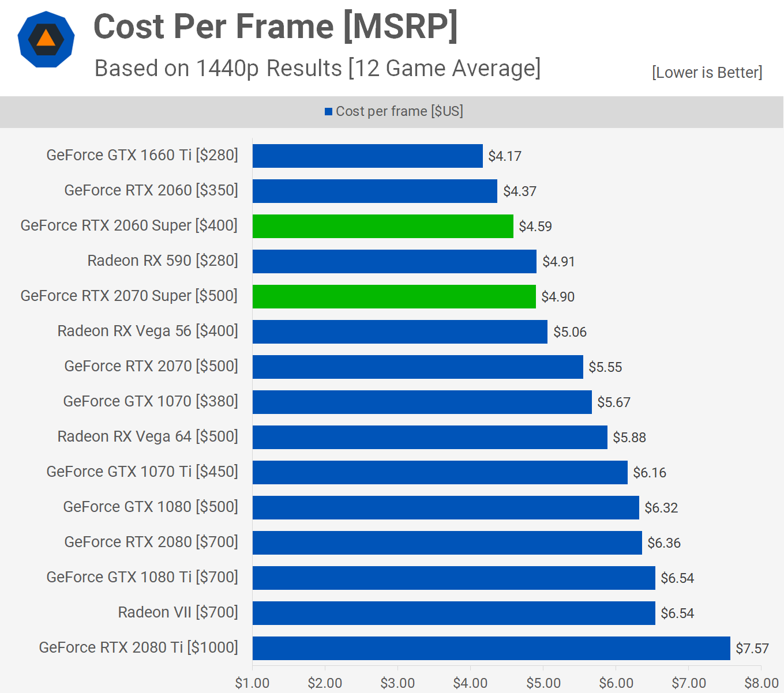Click the $5.00 tick on the x-axis
This screenshot has width=784, height=693.
[543, 683]
